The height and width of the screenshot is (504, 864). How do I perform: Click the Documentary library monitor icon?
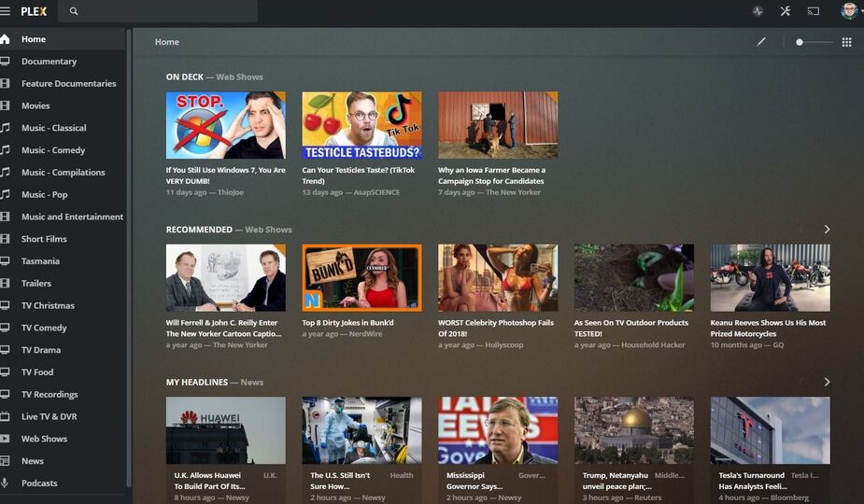click(x=5, y=62)
